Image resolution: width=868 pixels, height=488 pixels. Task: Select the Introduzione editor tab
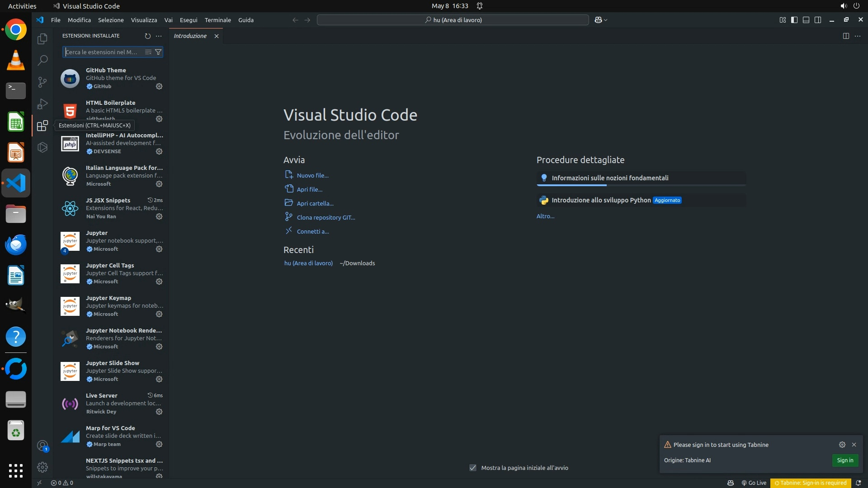coord(190,36)
